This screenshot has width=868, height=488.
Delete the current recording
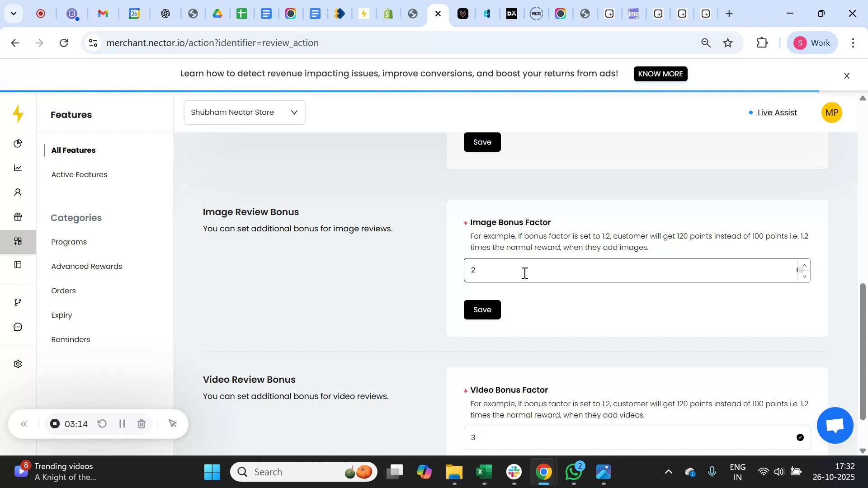pos(142,423)
